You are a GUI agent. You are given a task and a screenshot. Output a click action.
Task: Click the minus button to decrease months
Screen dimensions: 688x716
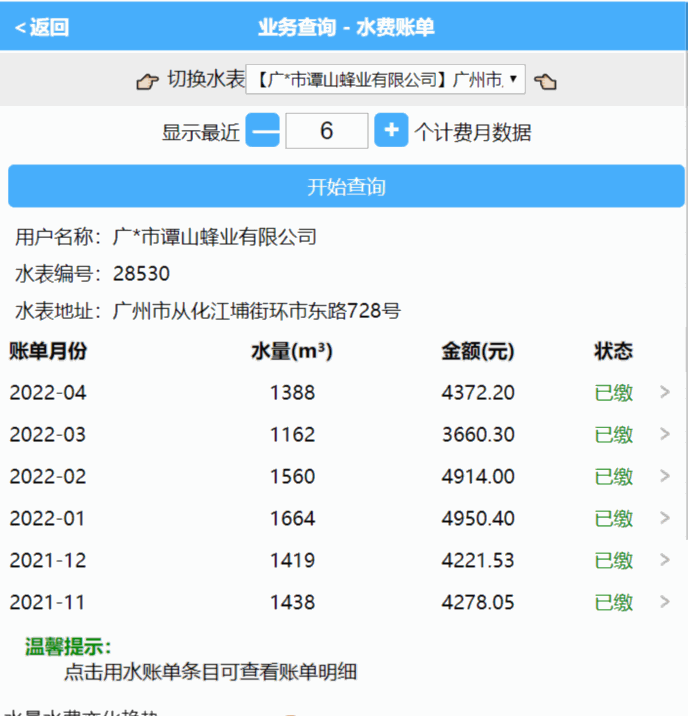coord(263,131)
